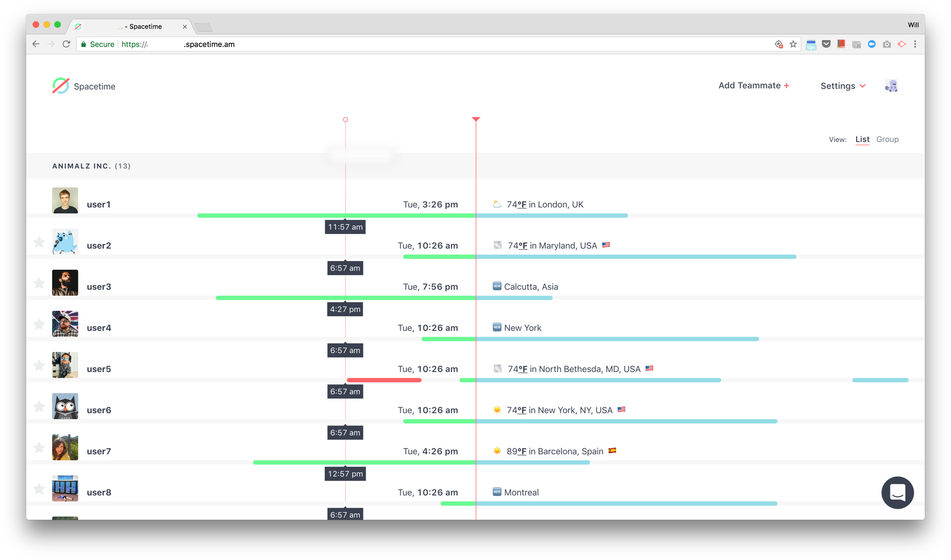Click the 4:27 pm time tooltip label
This screenshot has height=560, width=951.
345,309
